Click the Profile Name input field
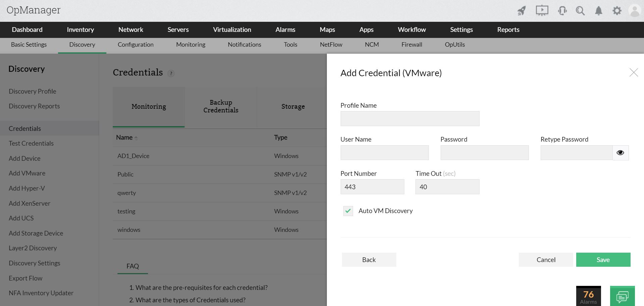The image size is (644, 306). pyautogui.click(x=410, y=119)
